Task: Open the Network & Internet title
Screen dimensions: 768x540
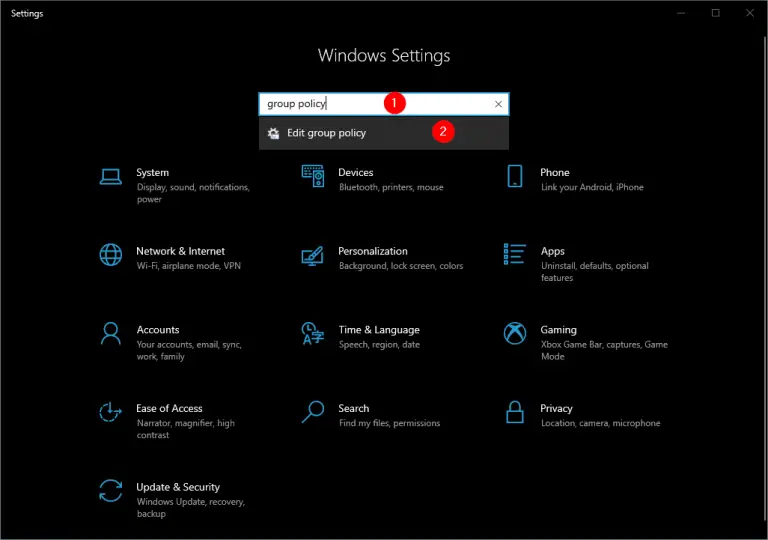Action: 180,251
